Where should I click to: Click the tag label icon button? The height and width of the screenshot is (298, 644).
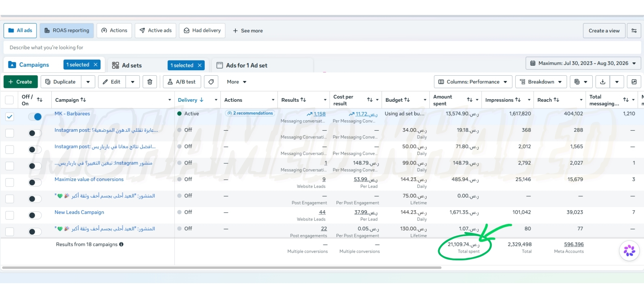[x=211, y=82]
